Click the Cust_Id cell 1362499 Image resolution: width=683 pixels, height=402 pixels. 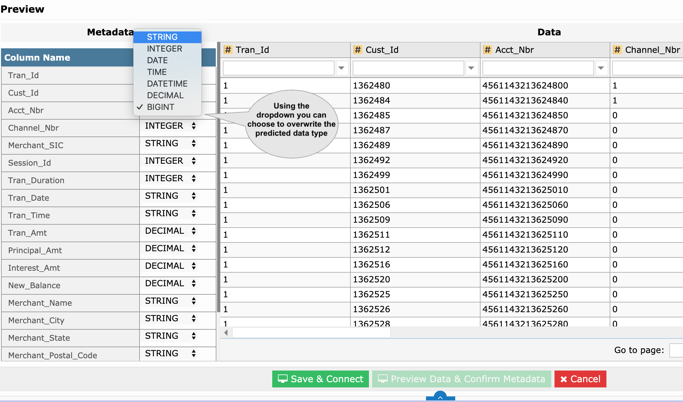[415, 175]
